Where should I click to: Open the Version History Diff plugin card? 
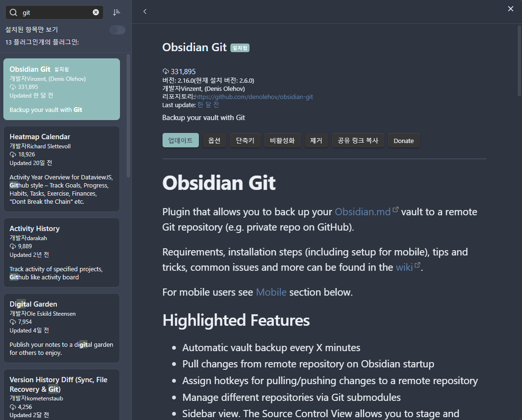point(62,395)
